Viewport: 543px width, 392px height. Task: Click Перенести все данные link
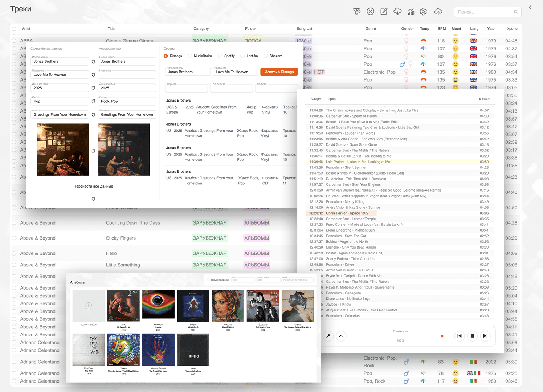coord(93,187)
